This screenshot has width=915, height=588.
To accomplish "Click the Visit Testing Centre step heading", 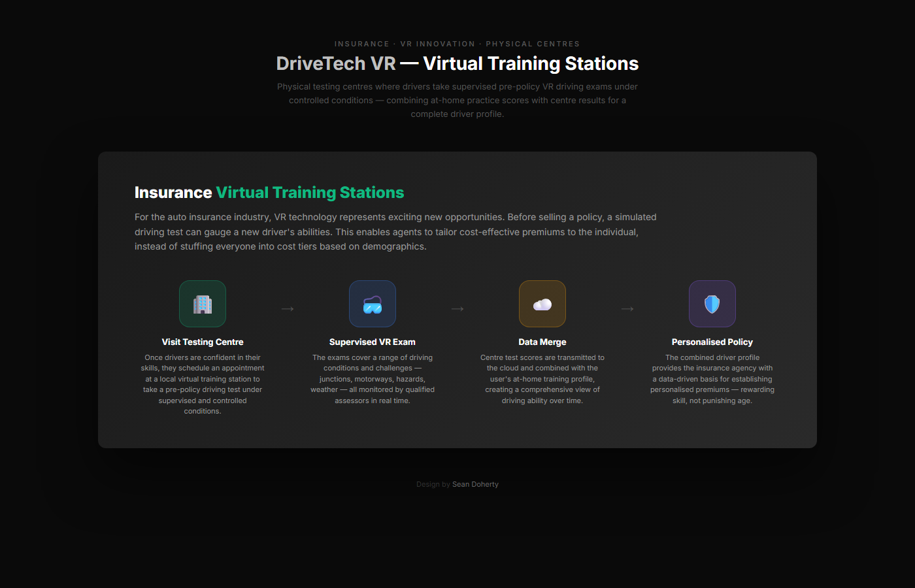I will click(203, 342).
